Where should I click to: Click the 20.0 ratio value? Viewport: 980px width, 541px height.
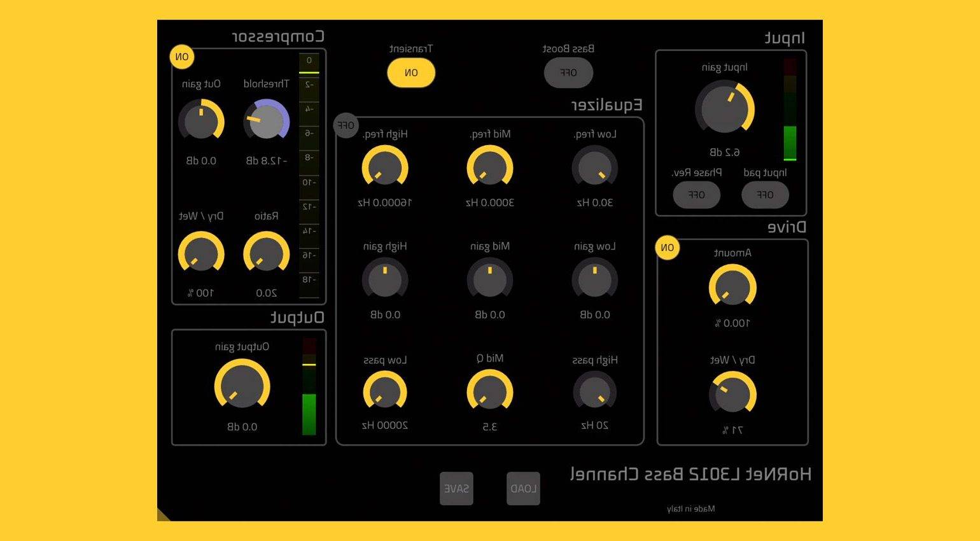point(267,293)
